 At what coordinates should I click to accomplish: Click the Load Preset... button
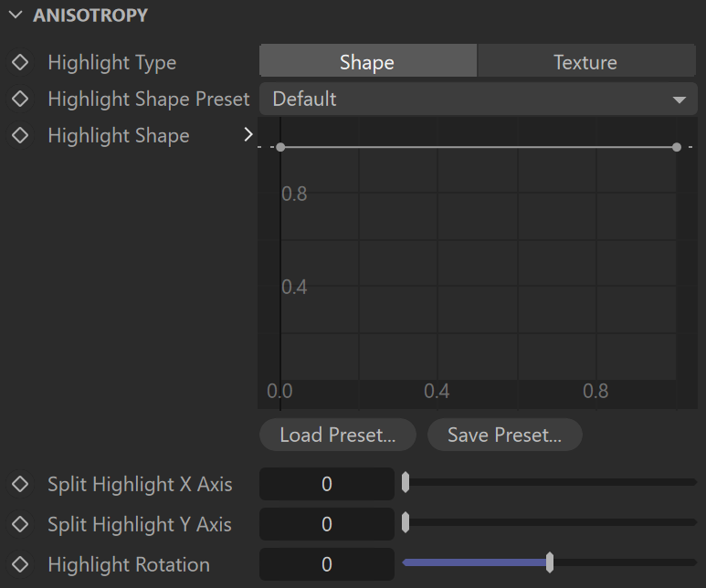338,435
